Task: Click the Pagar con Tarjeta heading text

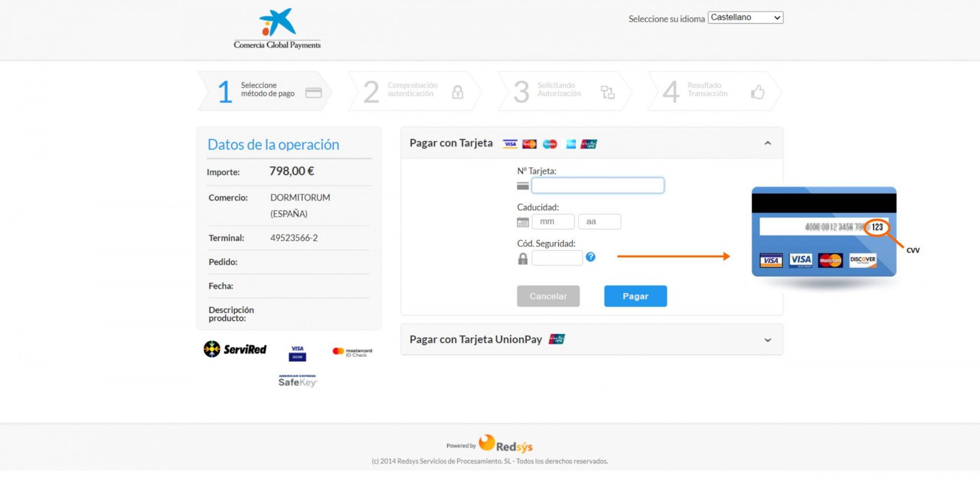Action: pos(451,143)
